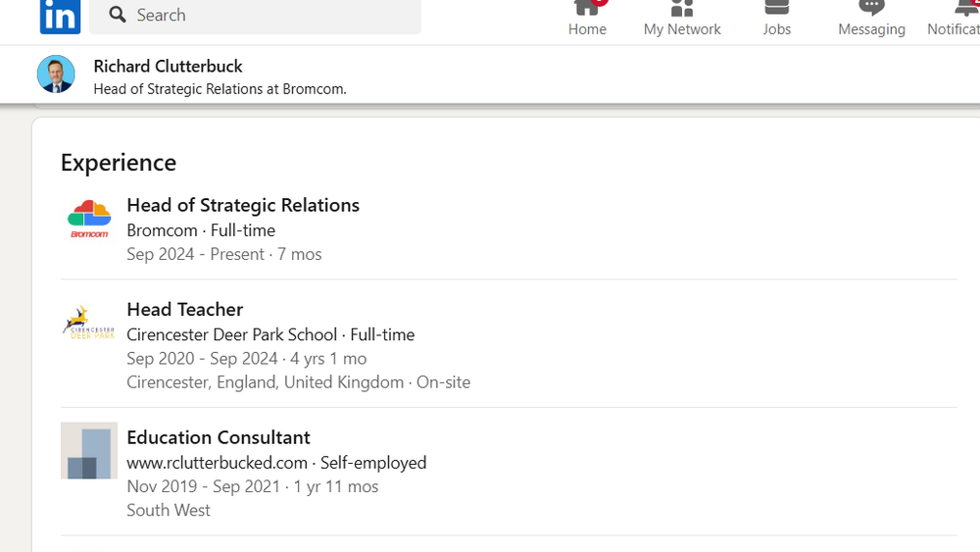Open My Network icon
This screenshot has width=980, height=552.
pyautogui.click(x=682, y=9)
